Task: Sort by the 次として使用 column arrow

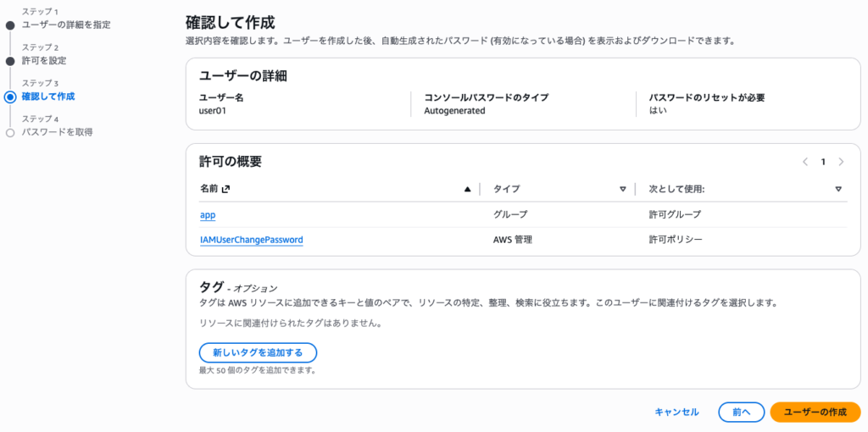Action: (x=838, y=189)
